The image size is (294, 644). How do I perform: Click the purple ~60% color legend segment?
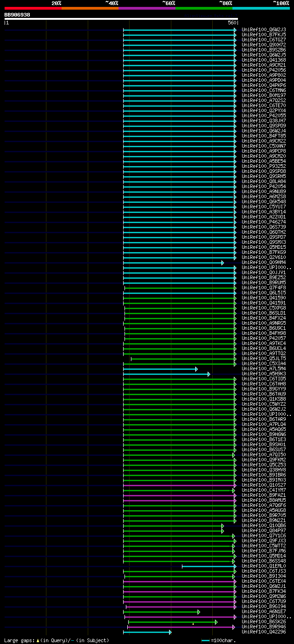147,8
